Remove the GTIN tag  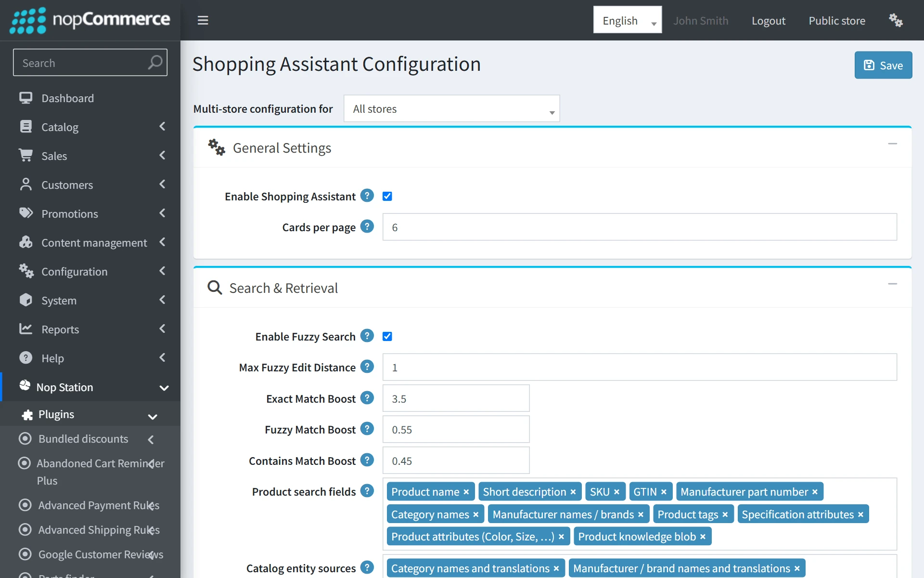(x=664, y=492)
